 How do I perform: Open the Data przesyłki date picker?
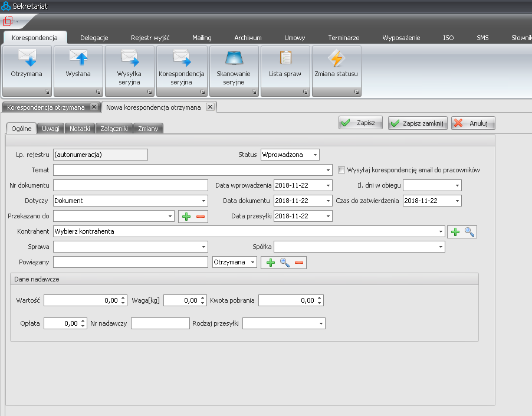[328, 216]
